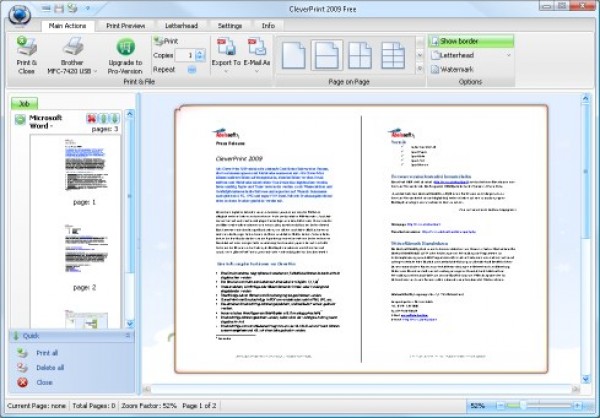The width and height of the screenshot is (600, 418).
Task: Delete the Microsoft Word job with red X
Action: [x=91, y=118]
